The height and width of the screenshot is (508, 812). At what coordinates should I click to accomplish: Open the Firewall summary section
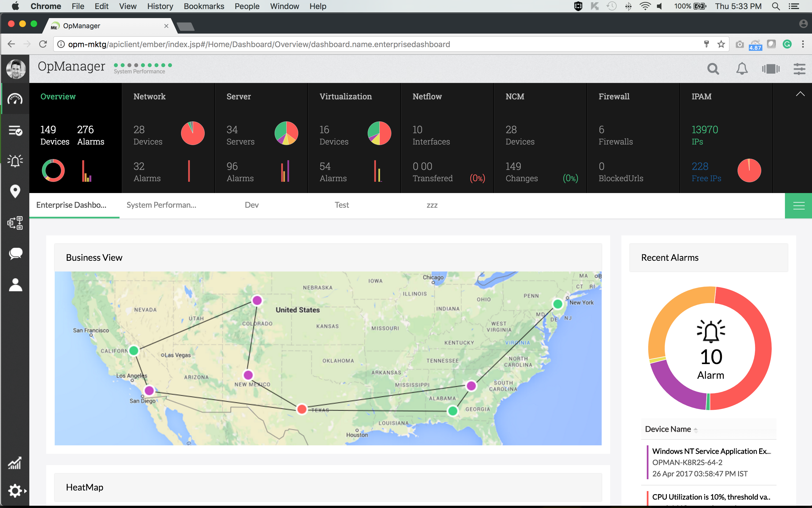[614, 97]
